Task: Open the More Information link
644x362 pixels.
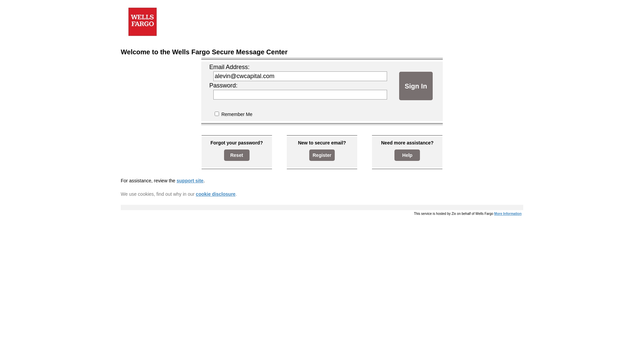Action: point(507,214)
